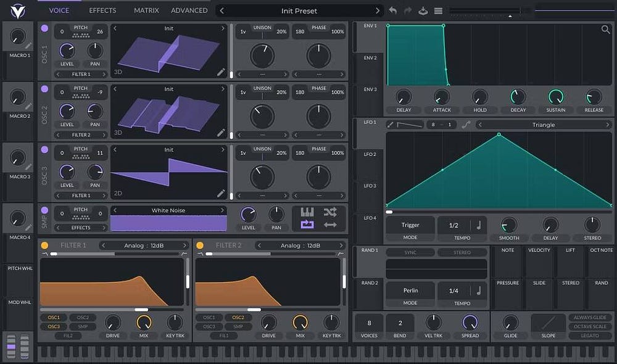Open the Perlin random mode dropdown

point(410,290)
